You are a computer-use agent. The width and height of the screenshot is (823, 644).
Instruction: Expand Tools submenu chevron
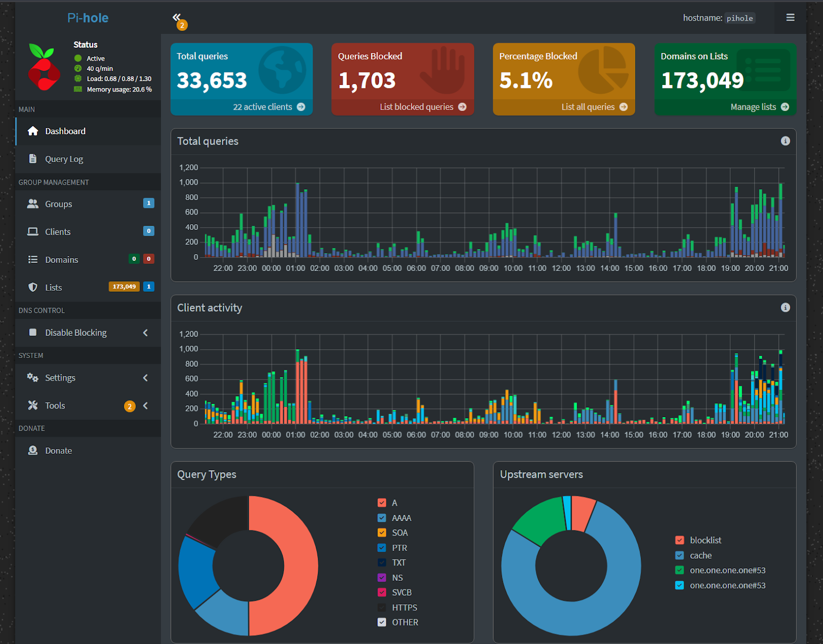146,406
